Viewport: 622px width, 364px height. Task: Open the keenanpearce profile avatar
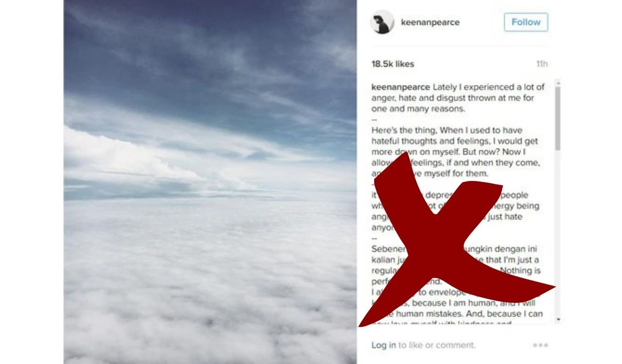pos(382,22)
